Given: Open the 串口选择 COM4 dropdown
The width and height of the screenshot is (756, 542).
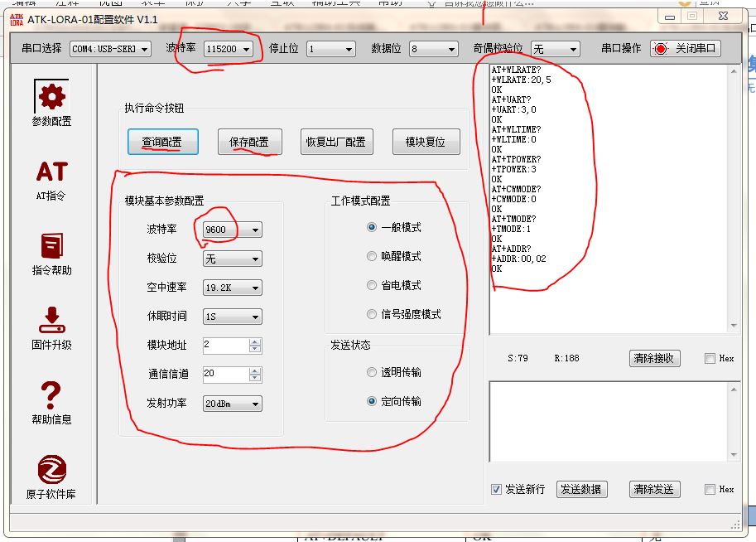Looking at the screenshot, I should [110, 49].
